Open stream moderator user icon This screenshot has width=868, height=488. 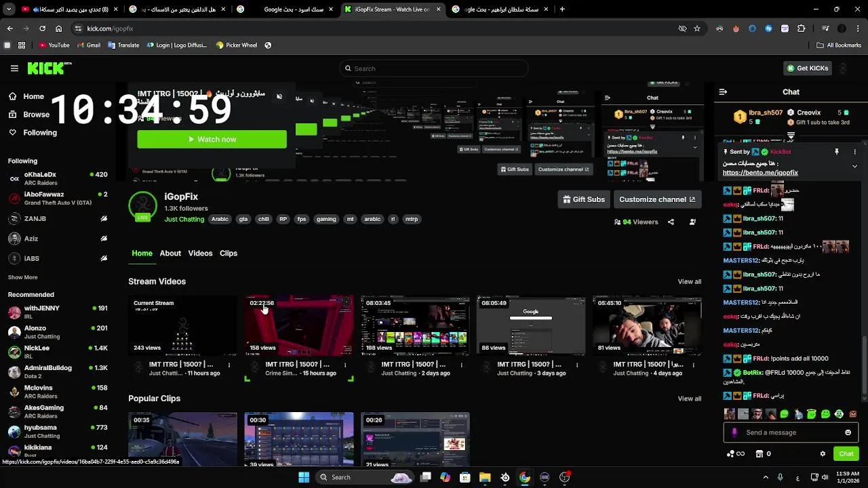[692, 222]
